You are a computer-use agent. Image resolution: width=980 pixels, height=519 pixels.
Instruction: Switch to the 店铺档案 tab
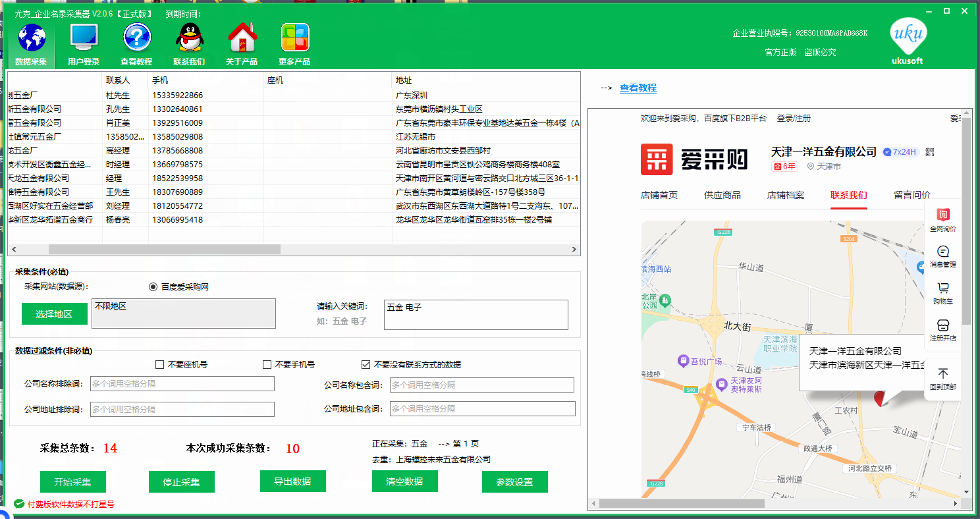(x=785, y=195)
